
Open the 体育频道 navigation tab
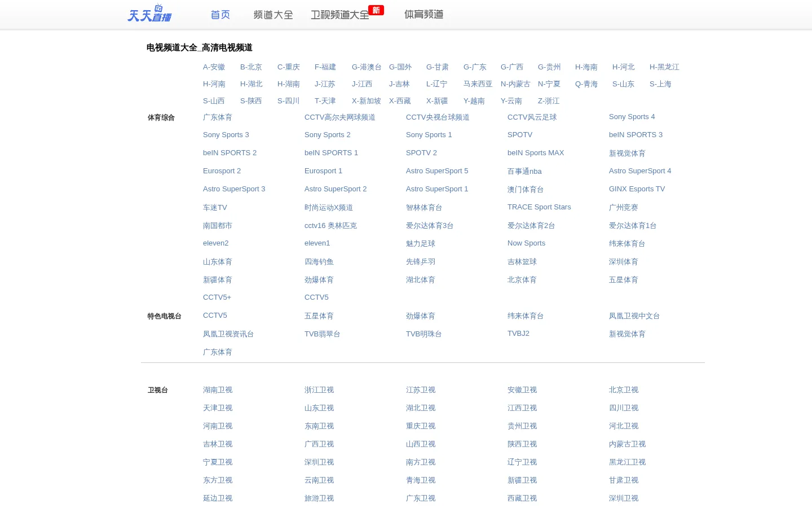click(424, 15)
